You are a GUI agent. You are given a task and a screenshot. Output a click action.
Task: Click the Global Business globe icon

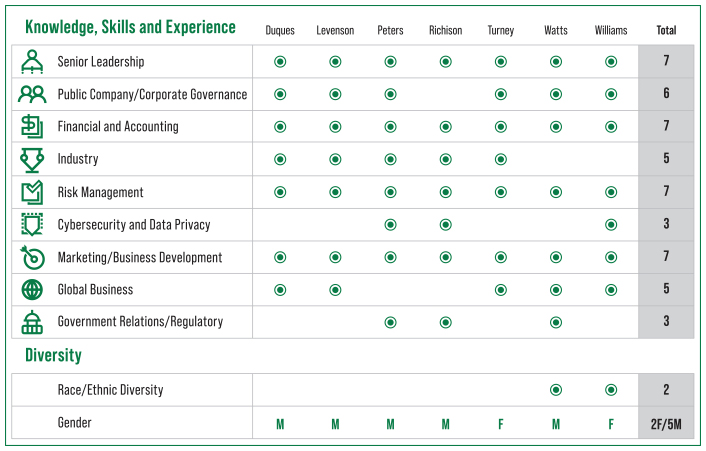point(32,290)
